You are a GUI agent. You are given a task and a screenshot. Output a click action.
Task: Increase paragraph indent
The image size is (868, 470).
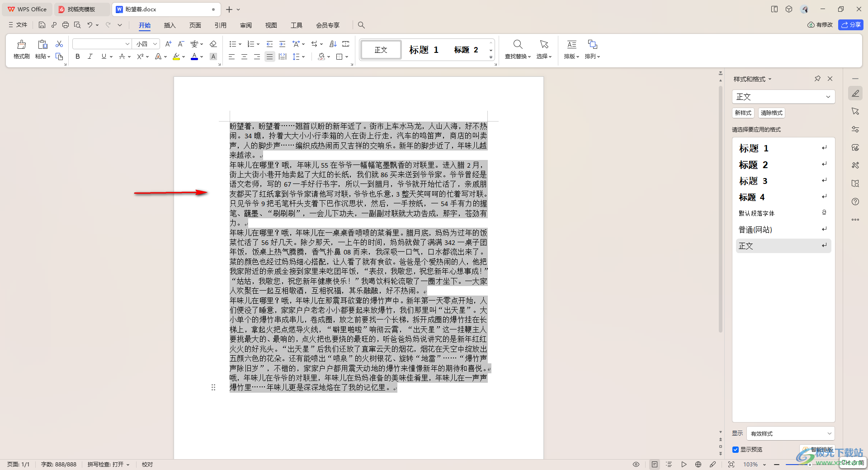coord(282,44)
